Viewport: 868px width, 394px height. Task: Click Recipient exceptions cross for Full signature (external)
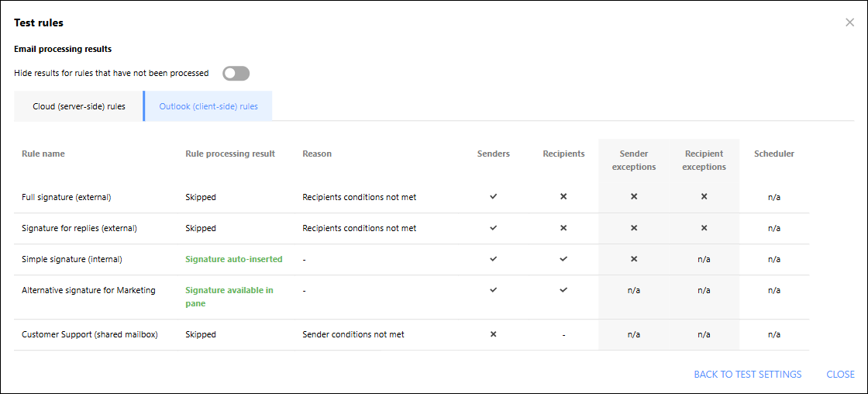(704, 197)
